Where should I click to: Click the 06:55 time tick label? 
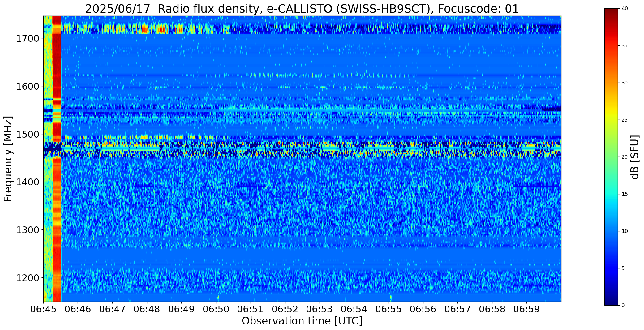389,309
